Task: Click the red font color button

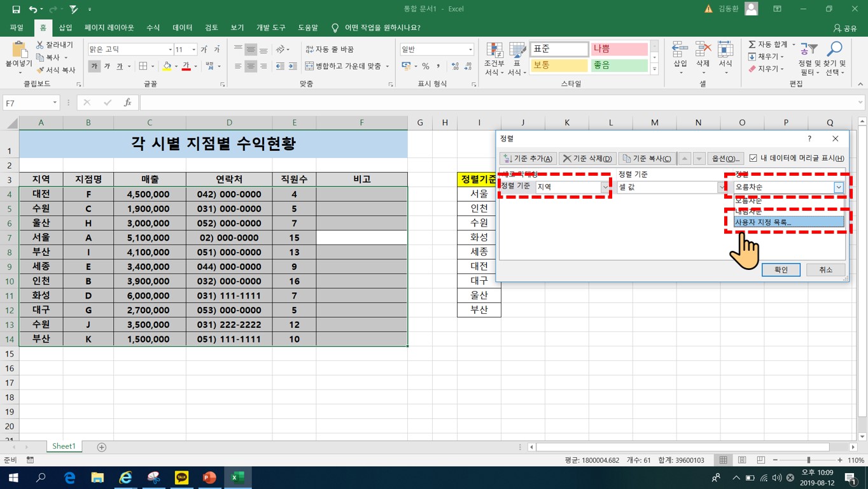Action: tap(186, 66)
